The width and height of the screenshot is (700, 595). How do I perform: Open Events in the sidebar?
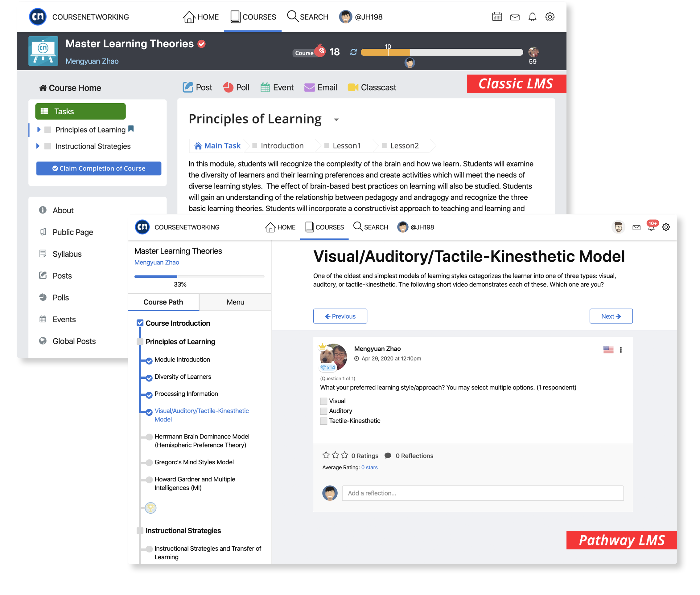[64, 319]
